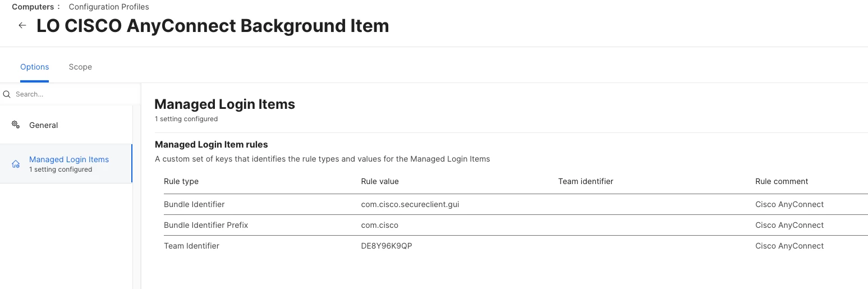Open the Configuration Profiles breadcrumb link
This screenshot has height=289, width=868.
[109, 7]
